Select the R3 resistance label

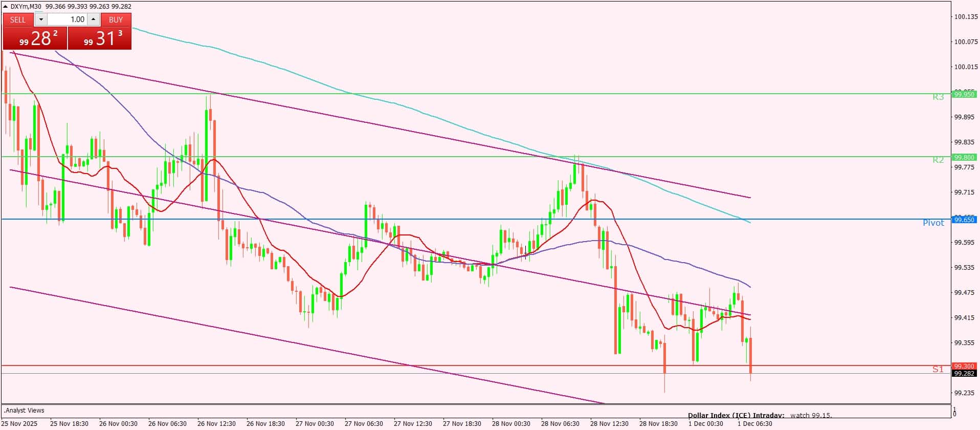(938, 97)
